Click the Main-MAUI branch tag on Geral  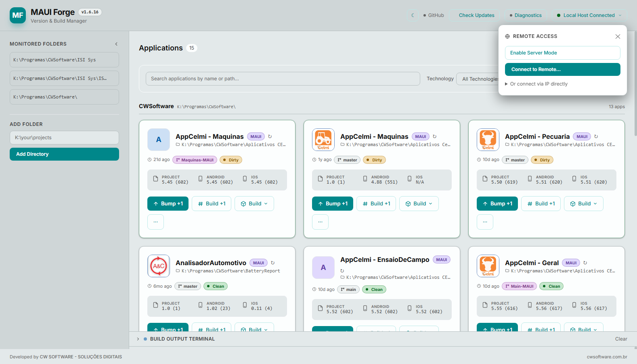click(519, 286)
